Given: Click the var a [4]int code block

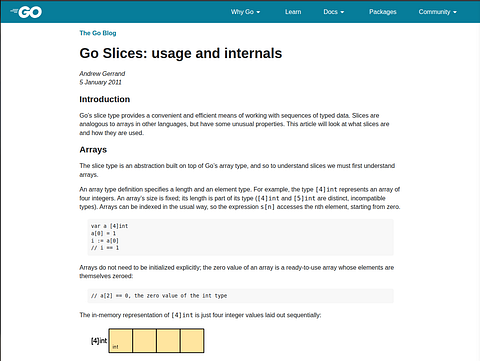Looking at the screenshot, I should 240,237.
